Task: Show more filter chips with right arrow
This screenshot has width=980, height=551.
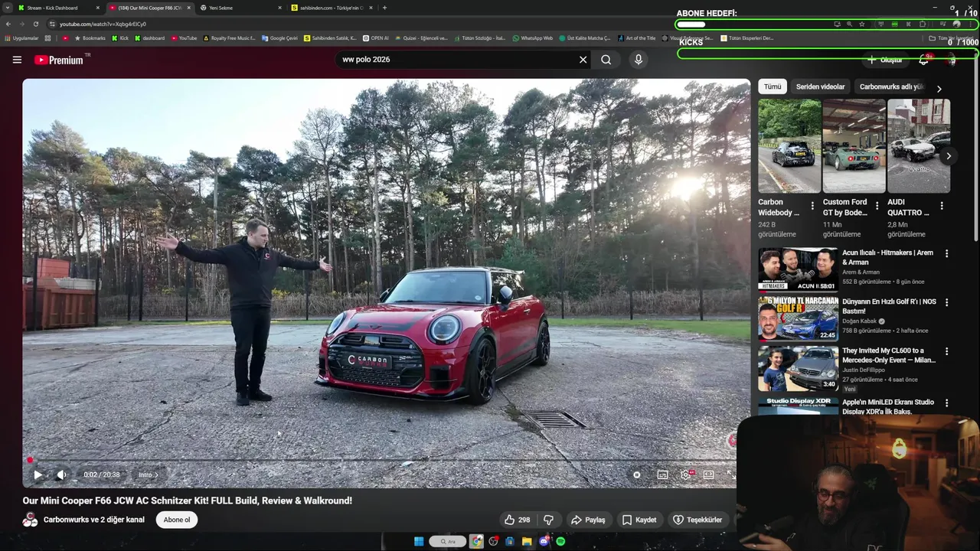Action: coord(939,88)
